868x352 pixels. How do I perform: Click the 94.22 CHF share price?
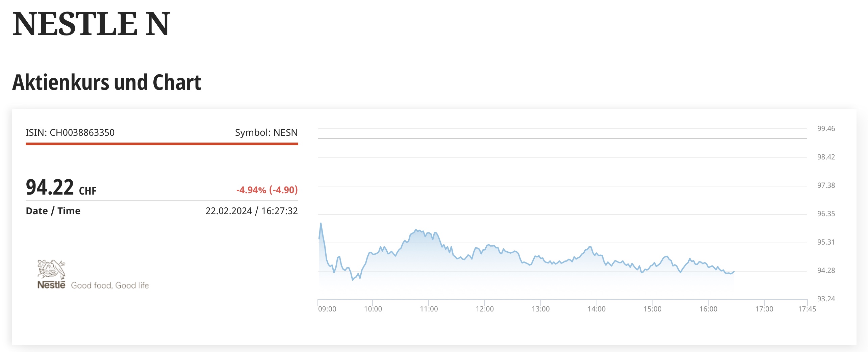tap(61, 188)
